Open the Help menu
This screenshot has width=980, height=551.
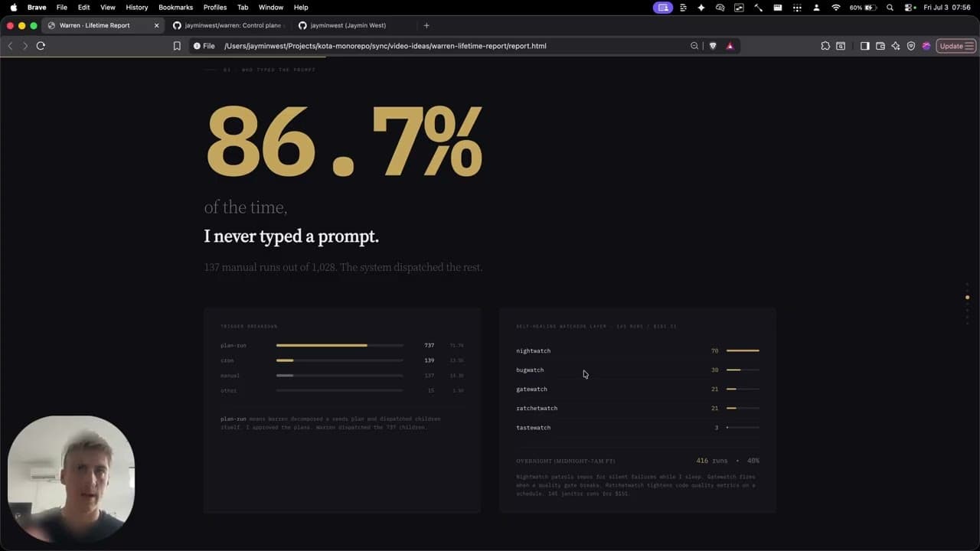(x=301, y=7)
